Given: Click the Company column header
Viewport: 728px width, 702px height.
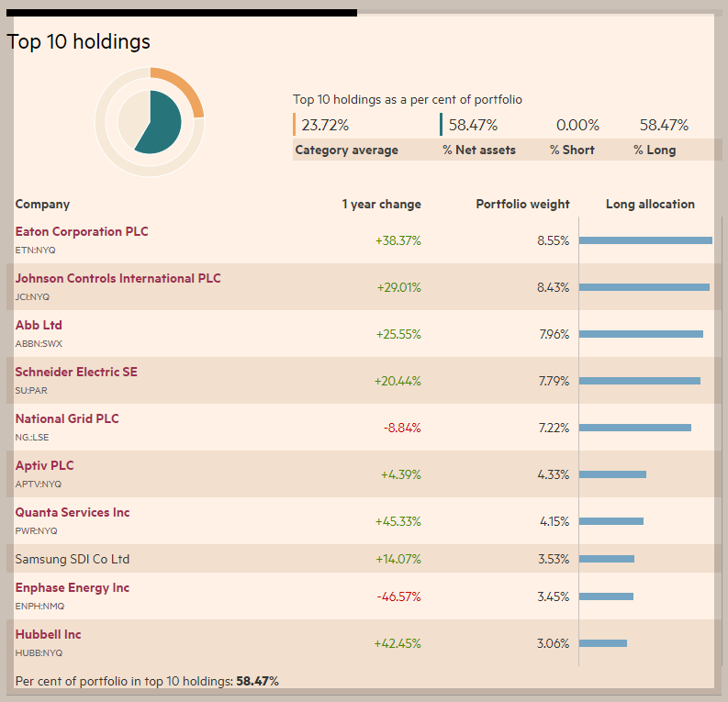Looking at the screenshot, I should click(x=42, y=205).
